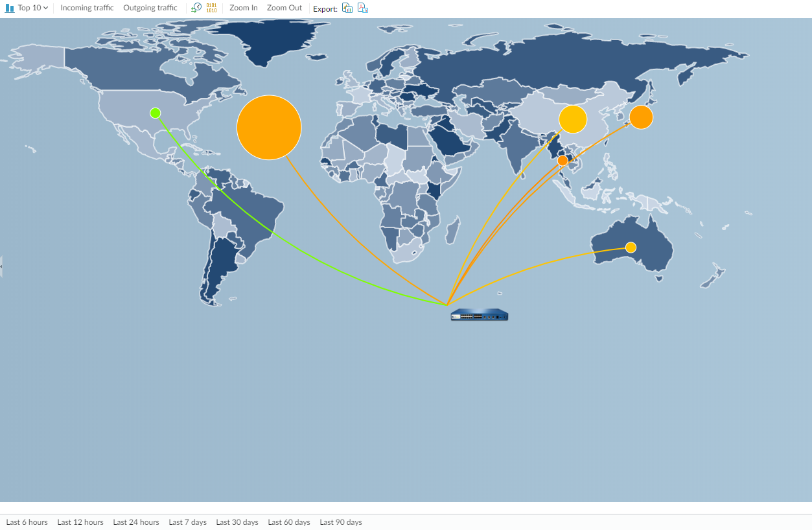Click the green bubble over United States
The width and height of the screenshot is (812, 530).
click(x=156, y=113)
